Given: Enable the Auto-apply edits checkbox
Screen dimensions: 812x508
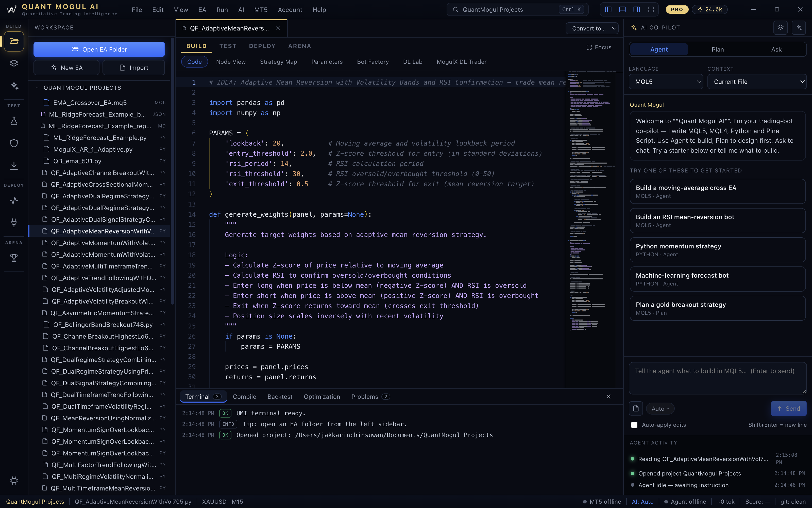Looking at the screenshot, I should tap(634, 425).
